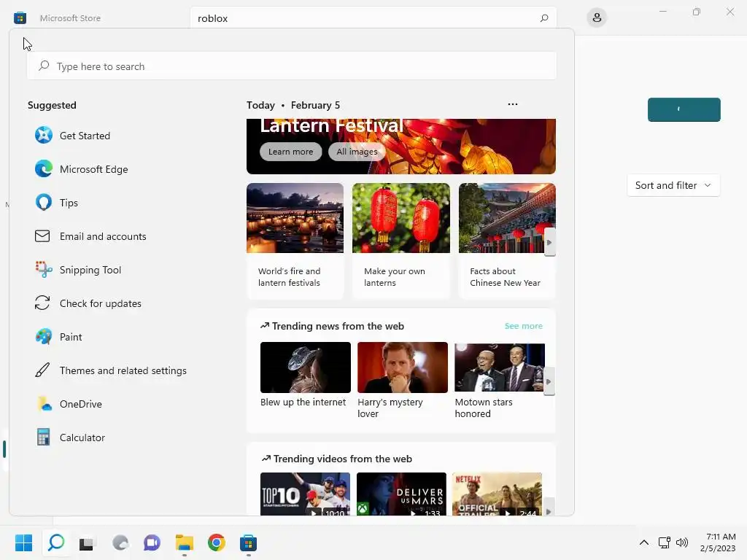Open Blew up the internet story
747x560 pixels.
pos(306,374)
